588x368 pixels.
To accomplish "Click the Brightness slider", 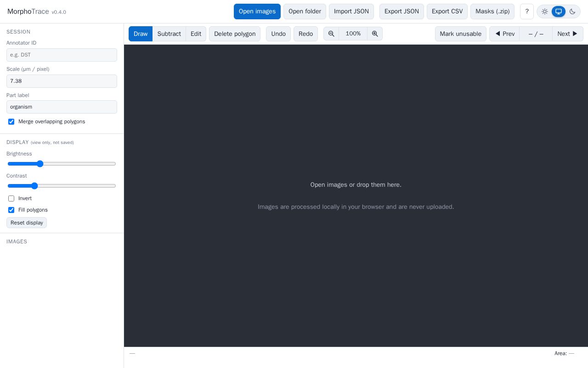I will (62, 164).
